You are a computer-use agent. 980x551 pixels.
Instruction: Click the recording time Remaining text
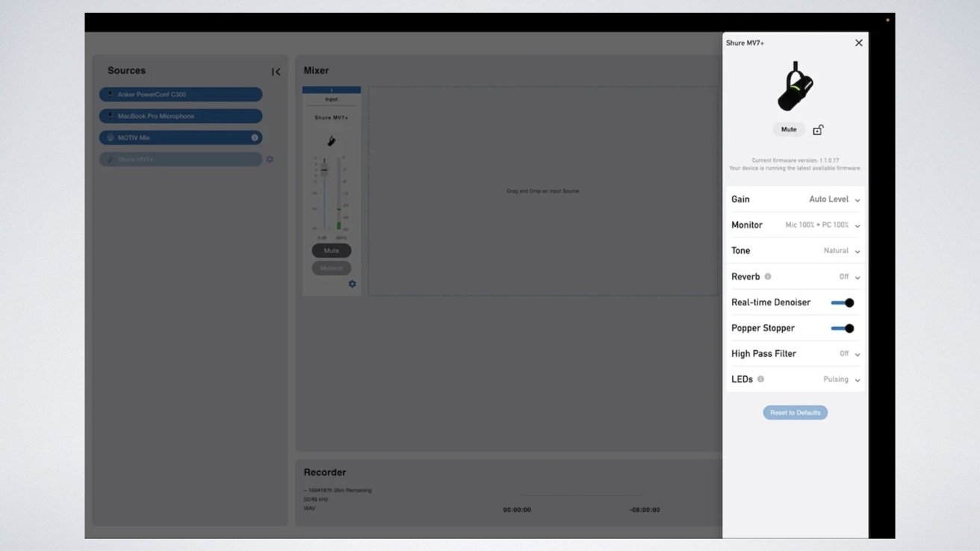click(338, 491)
